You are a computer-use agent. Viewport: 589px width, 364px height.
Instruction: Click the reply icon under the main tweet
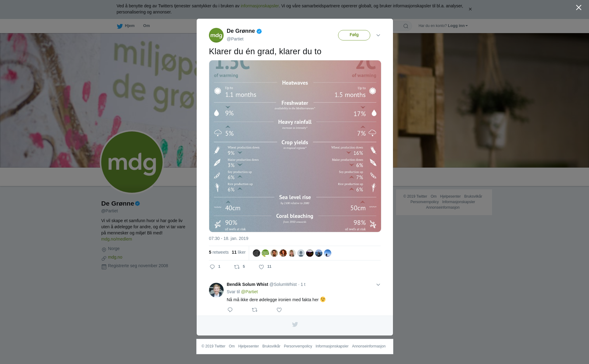click(212, 267)
